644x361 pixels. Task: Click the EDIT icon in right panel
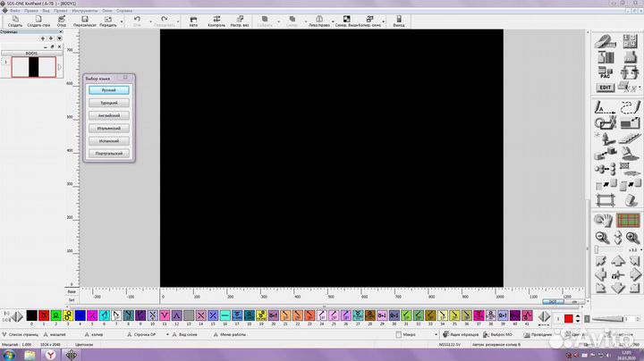coord(605,88)
